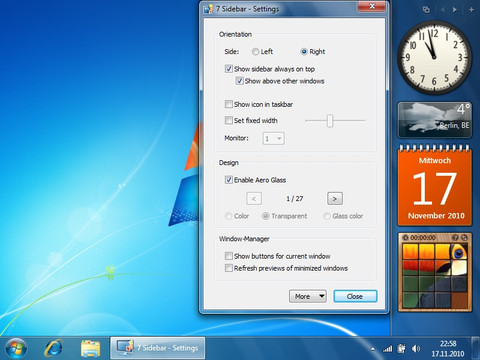Click the 7 Sidebar - Settings taskbar item
The width and height of the screenshot is (480, 360).
click(x=158, y=348)
